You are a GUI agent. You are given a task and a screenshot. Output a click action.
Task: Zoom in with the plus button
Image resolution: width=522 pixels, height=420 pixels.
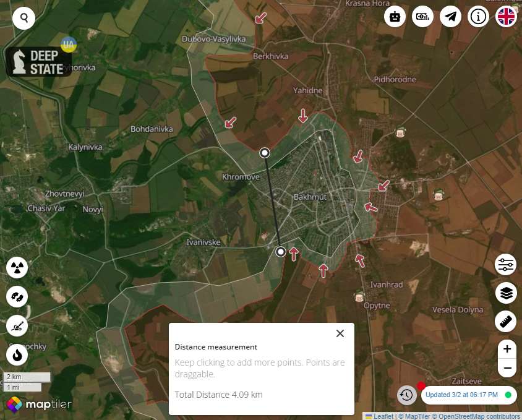pos(507,349)
